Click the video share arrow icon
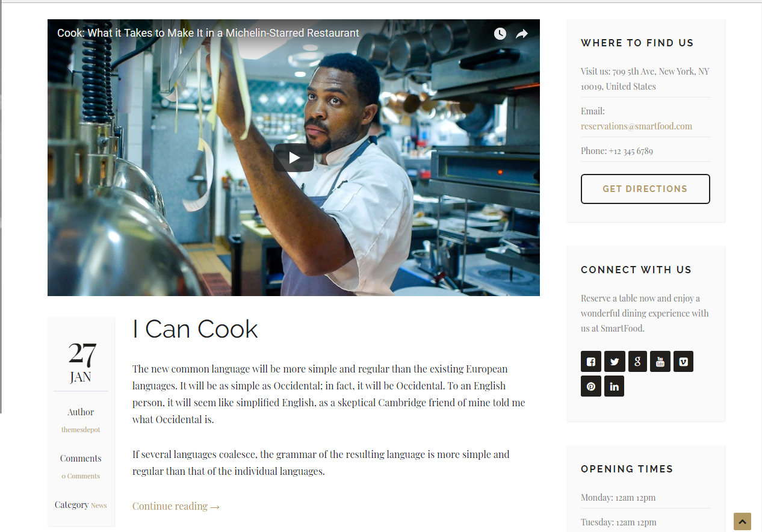This screenshot has height=532, width=762. 522,34
